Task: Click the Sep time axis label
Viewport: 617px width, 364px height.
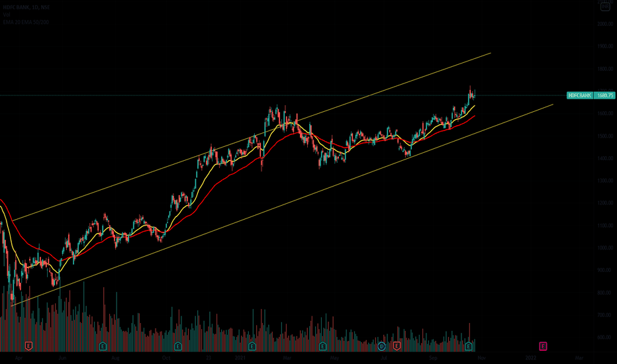Action: [433, 357]
